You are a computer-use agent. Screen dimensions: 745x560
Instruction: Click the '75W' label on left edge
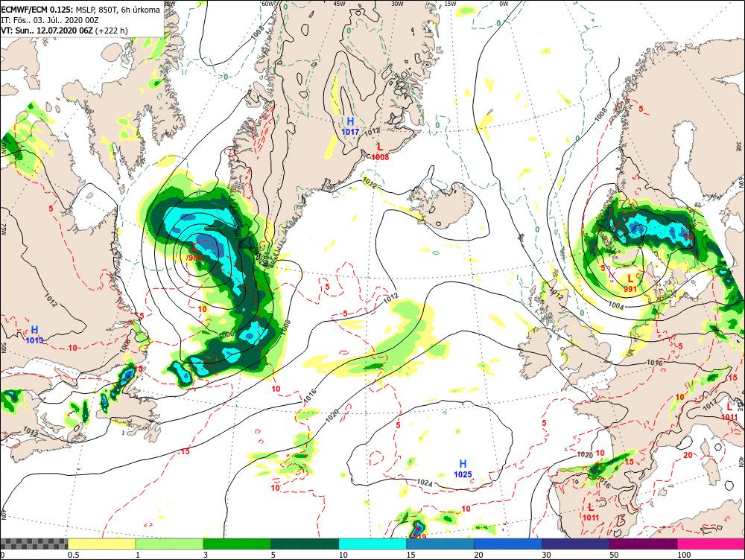coord(3,230)
